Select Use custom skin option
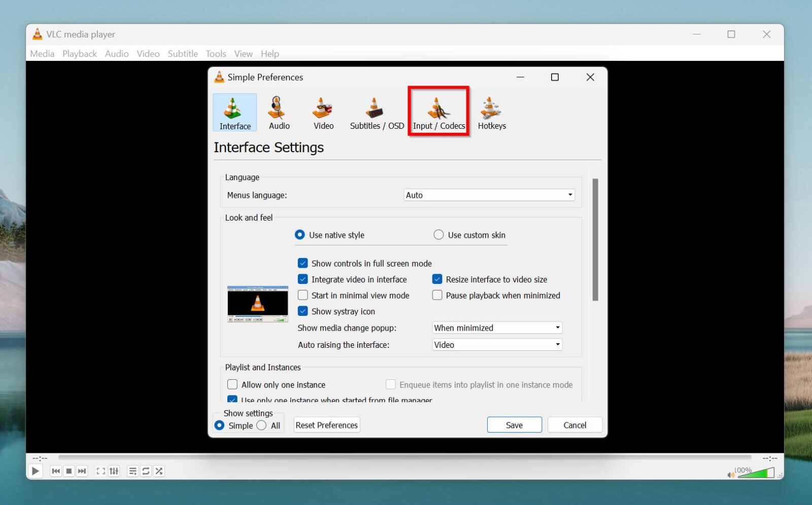 click(438, 235)
